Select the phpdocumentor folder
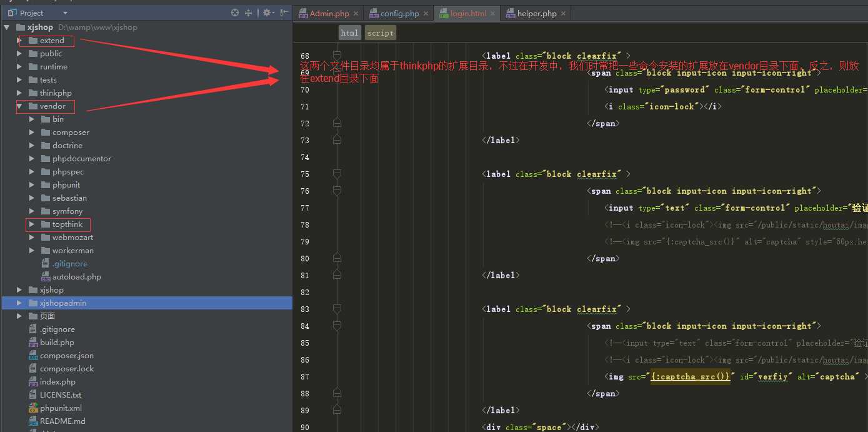 (x=82, y=159)
